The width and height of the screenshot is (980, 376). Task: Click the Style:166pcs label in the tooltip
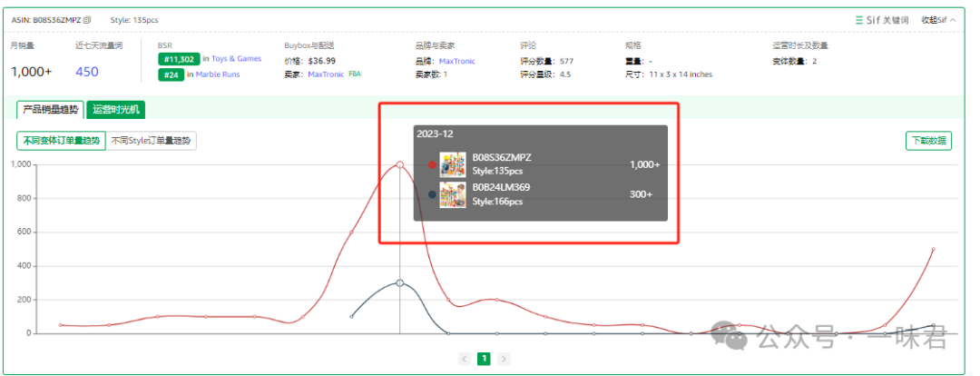(x=497, y=202)
